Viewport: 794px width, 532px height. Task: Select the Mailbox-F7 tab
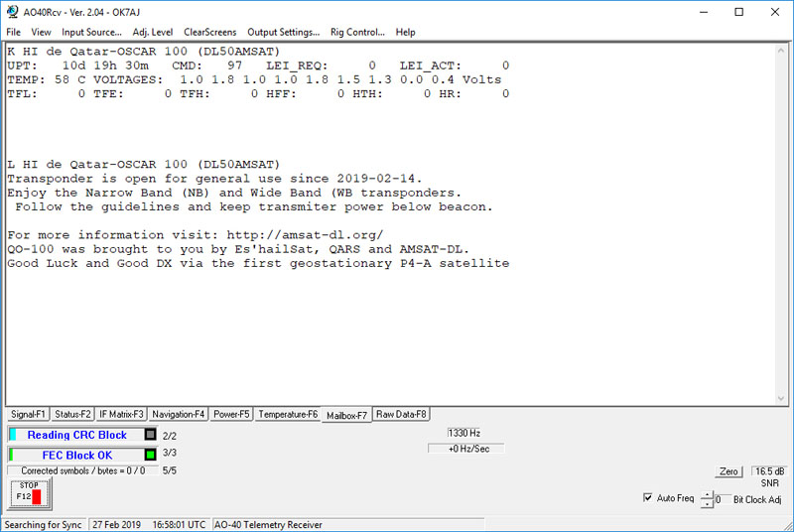pyautogui.click(x=346, y=415)
